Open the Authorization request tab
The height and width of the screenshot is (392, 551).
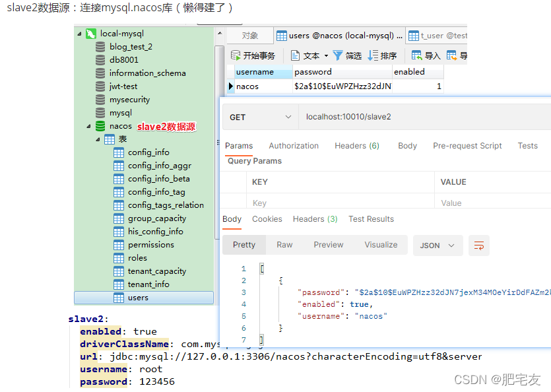pos(294,146)
